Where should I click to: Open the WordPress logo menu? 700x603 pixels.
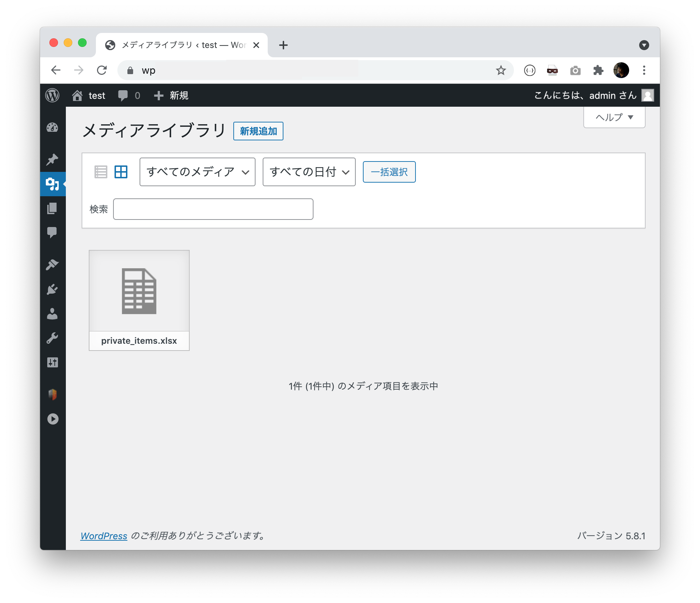tap(53, 95)
